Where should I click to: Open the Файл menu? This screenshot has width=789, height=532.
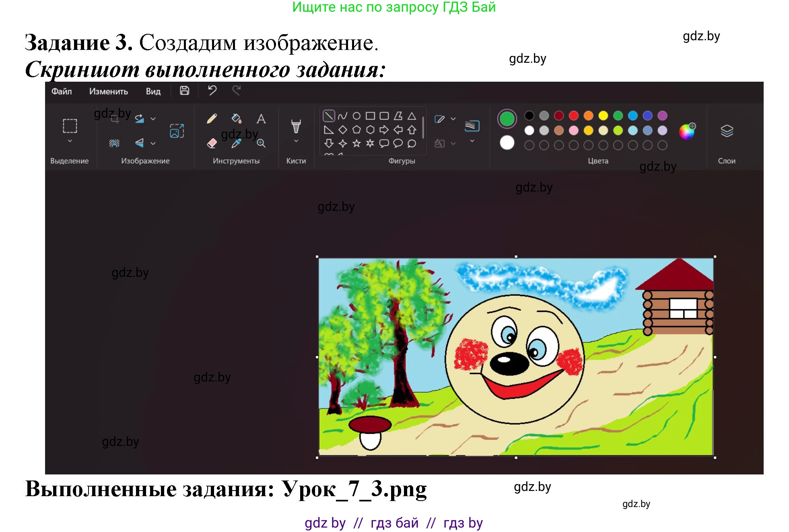click(62, 92)
